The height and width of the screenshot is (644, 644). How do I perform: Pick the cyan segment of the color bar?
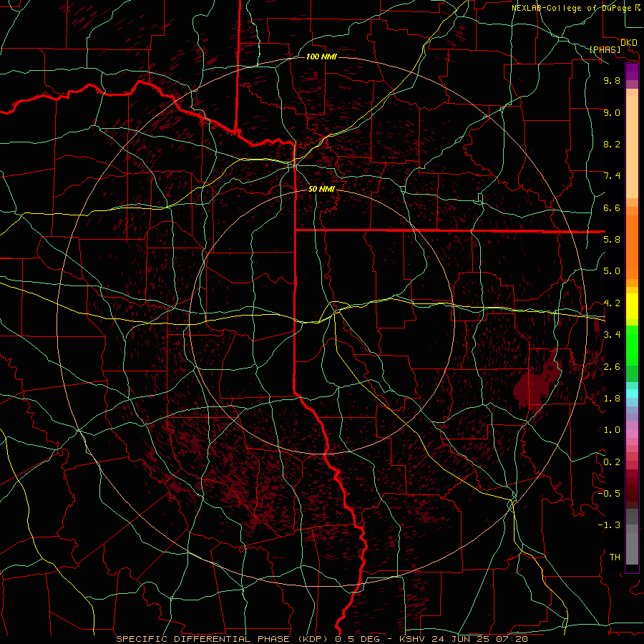pos(632,394)
